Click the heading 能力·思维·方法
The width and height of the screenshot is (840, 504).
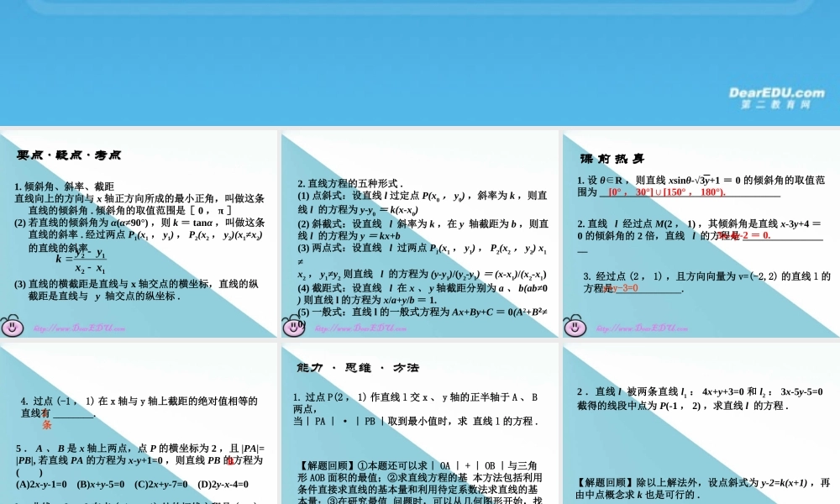358,367
